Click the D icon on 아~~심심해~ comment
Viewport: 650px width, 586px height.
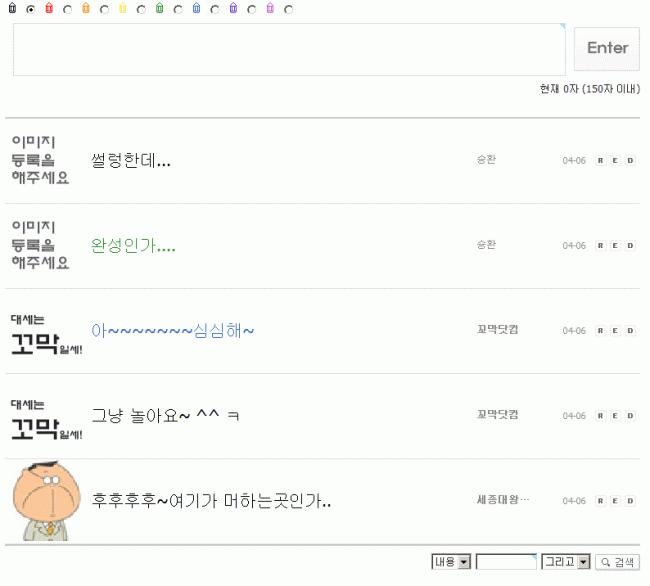pos(630,331)
